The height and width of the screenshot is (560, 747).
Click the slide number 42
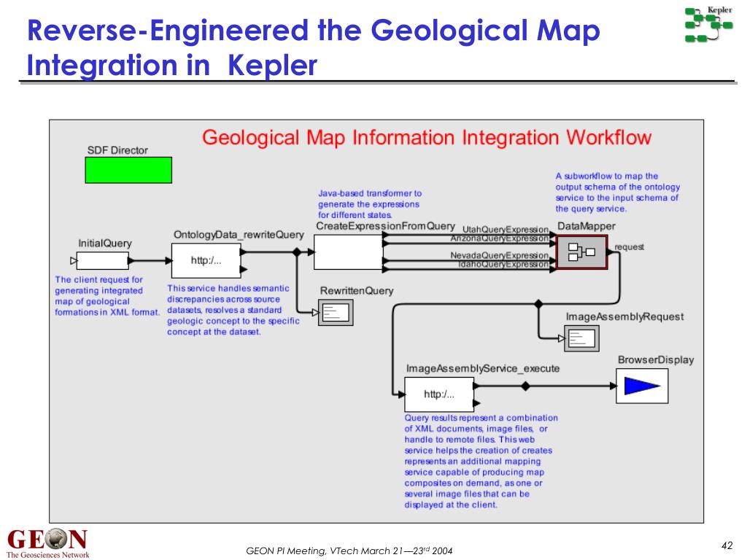point(727,545)
